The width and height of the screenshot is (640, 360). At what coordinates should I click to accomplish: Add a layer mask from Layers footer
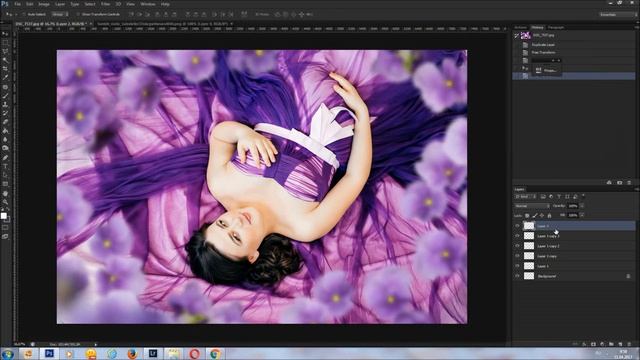(593, 344)
